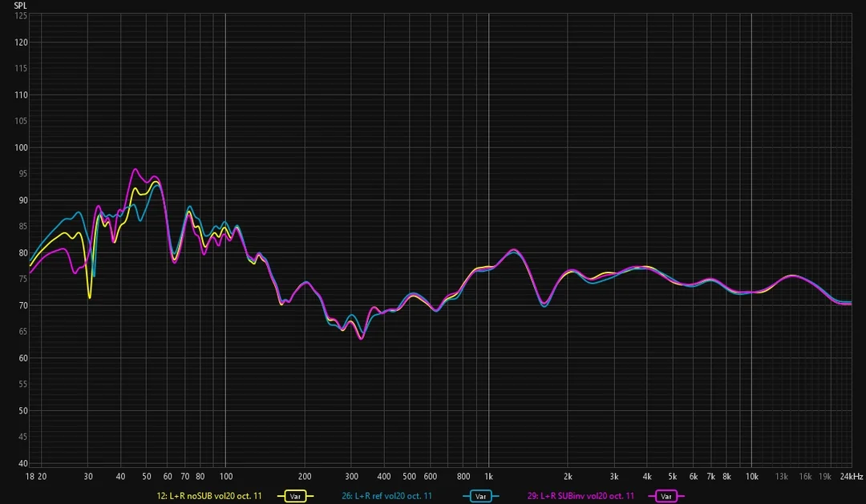This screenshot has width=866, height=504.
Task: Toggle the magenta Var button for SUBinv trace
Action: pos(666,496)
